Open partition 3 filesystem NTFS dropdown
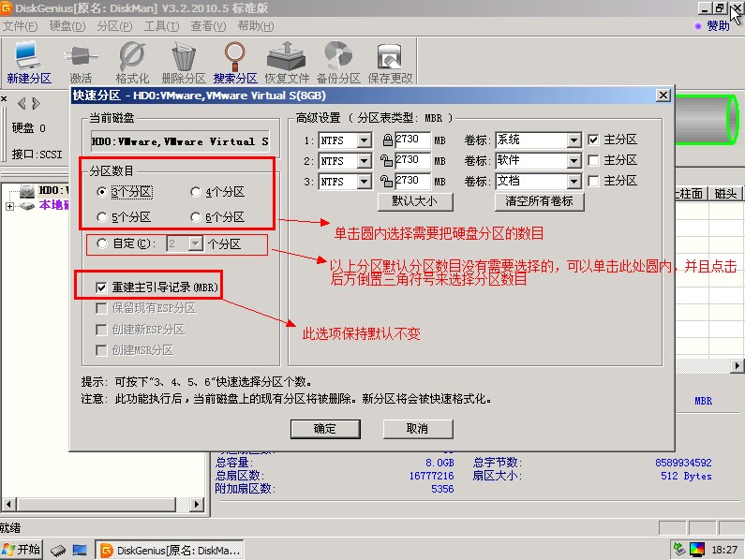Image resolution: width=745 pixels, height=560 pixels. 365,182
